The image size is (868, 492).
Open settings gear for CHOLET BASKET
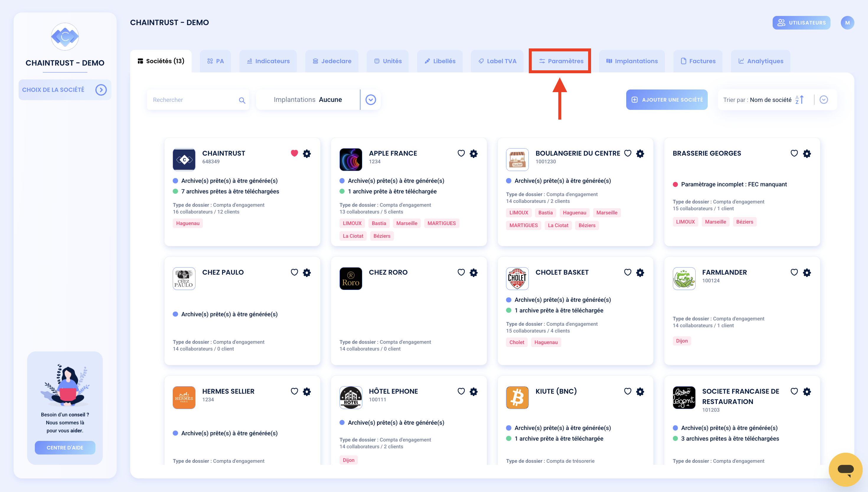pyautogui.click(x=640, y=272)
